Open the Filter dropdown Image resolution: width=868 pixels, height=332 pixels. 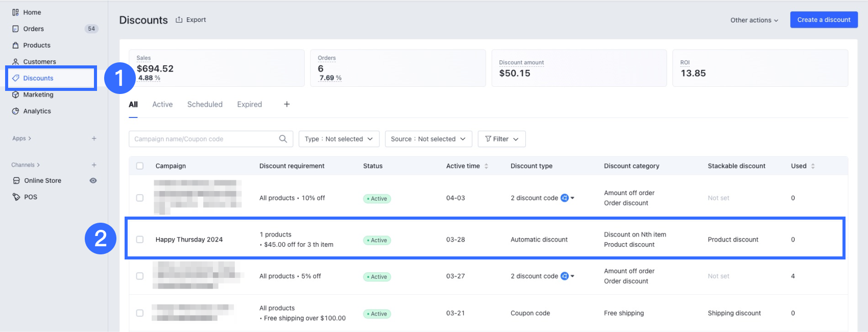[502, 139]
